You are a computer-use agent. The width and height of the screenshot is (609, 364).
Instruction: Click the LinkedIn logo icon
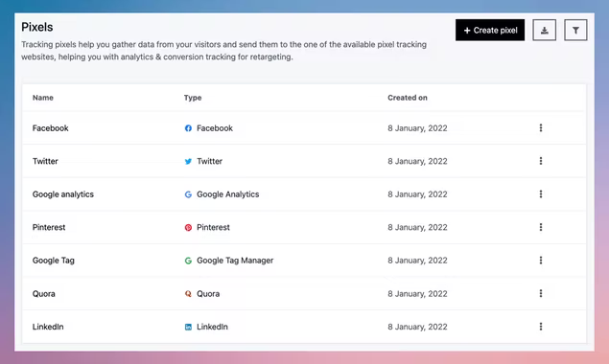coord(188,327)
